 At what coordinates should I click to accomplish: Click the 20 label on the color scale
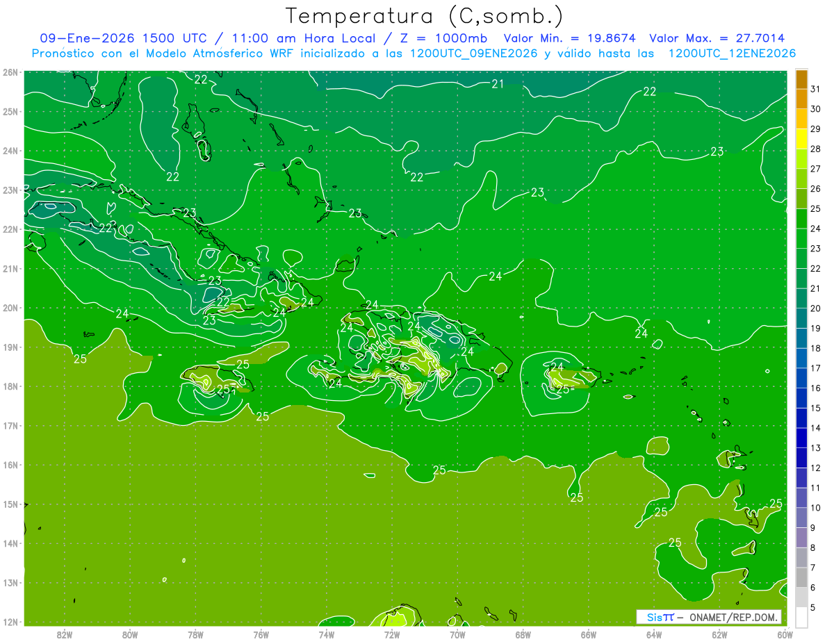(x=816, y=308)
